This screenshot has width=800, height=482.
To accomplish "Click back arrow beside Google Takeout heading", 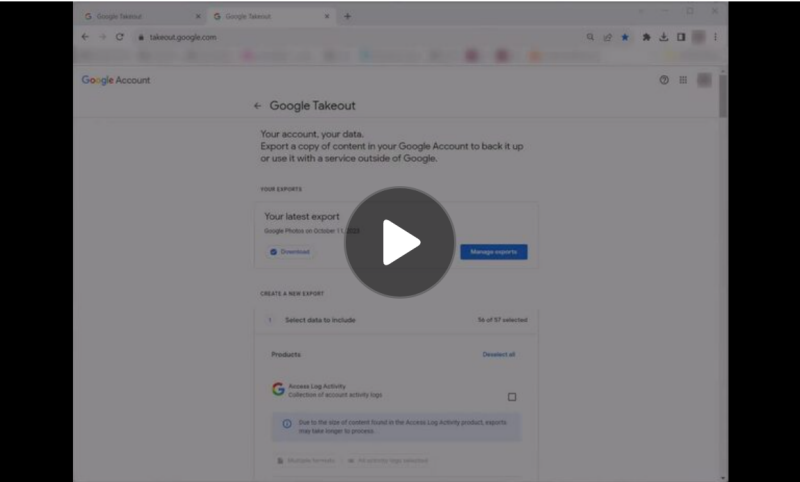I will pyautogui.click(x=257, y=106).
